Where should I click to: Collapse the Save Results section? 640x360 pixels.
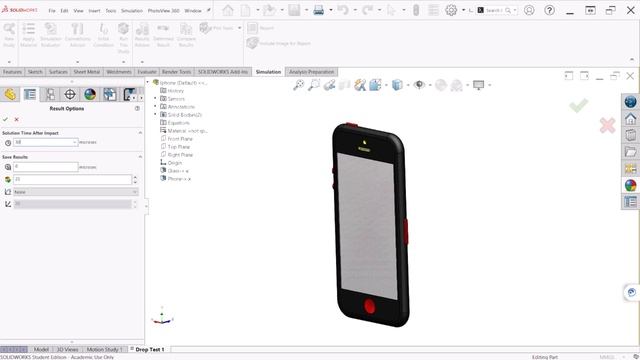pos(140,157)
